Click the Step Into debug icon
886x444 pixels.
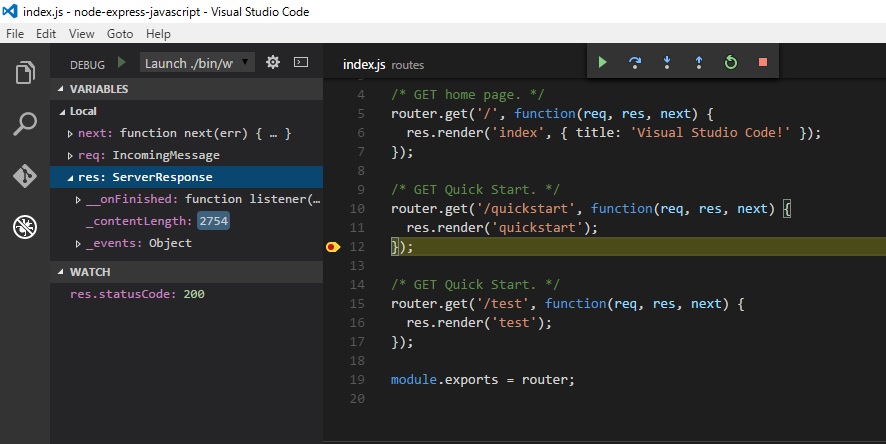(x=666, y=62)
